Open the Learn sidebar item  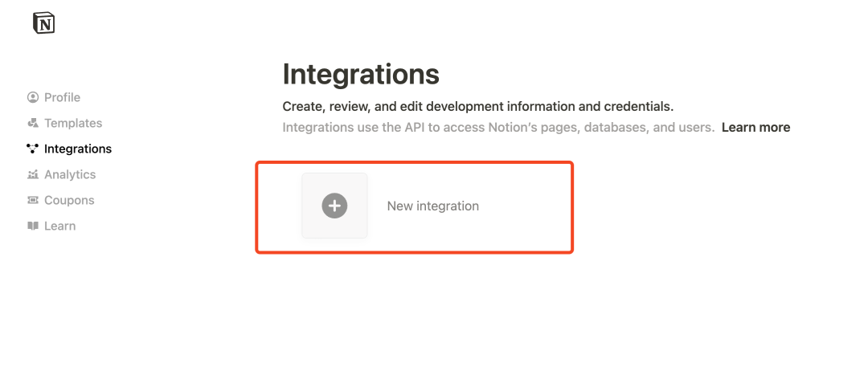pos(51,226)
